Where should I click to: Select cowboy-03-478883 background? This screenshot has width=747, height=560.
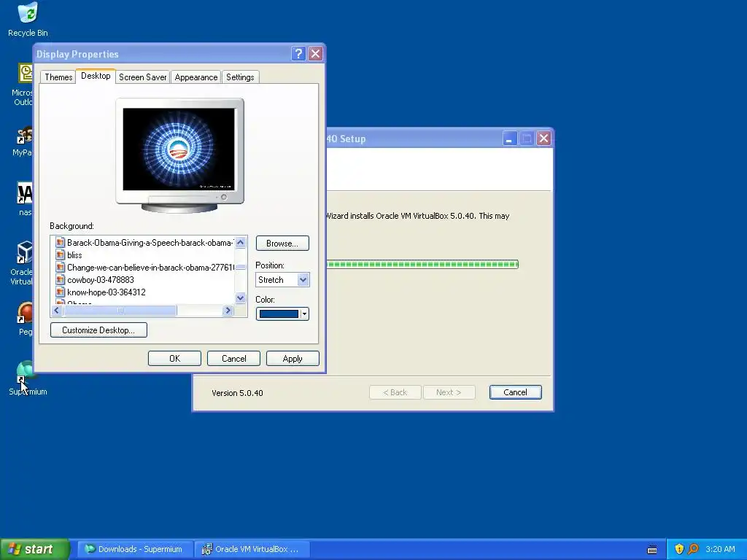(x=101, y=280)
